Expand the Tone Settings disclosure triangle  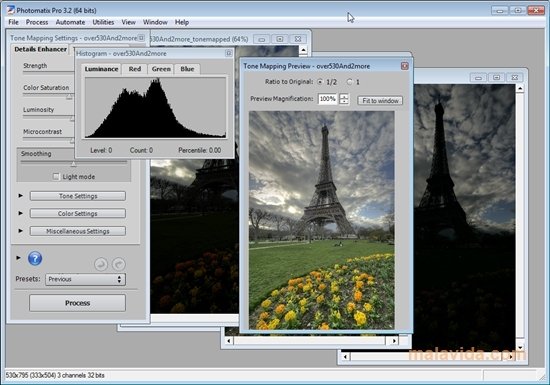[20, 196]
